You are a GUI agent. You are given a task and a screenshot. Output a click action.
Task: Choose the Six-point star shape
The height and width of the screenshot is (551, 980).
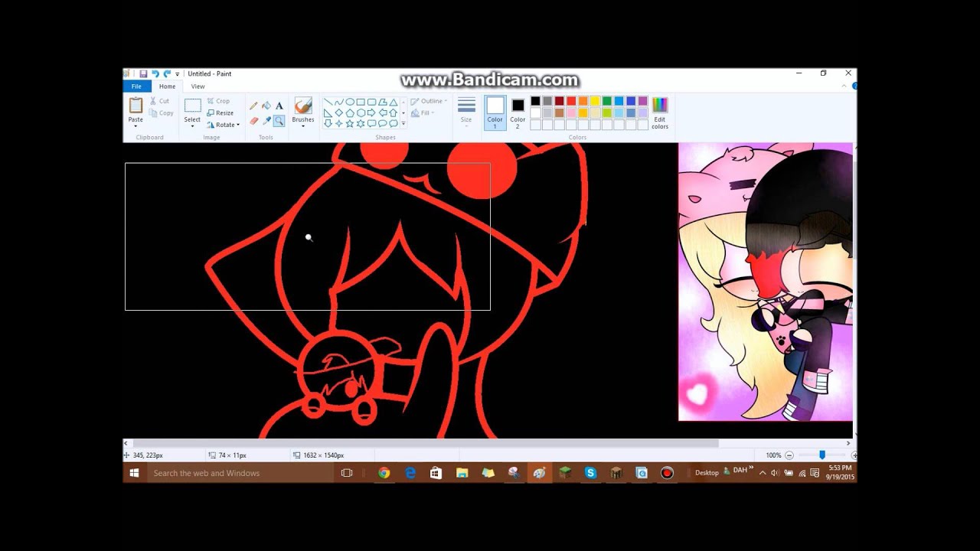click(361, 123)
